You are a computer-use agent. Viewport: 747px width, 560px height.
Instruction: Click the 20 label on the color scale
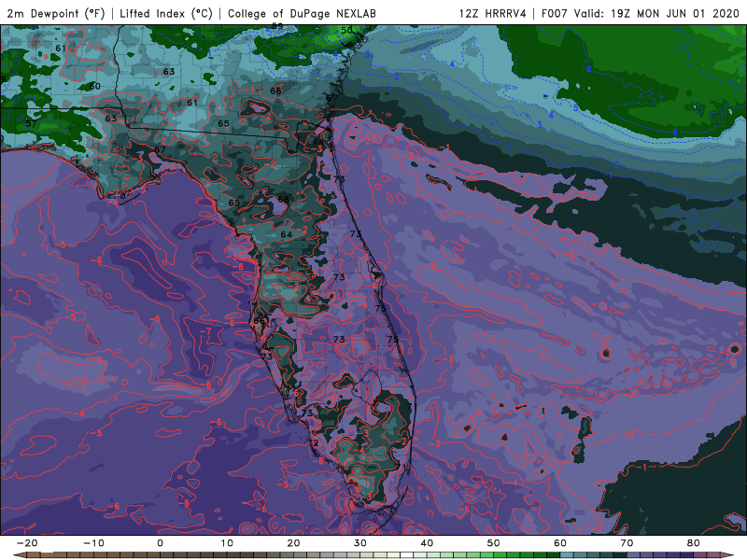tap(293, 543)
